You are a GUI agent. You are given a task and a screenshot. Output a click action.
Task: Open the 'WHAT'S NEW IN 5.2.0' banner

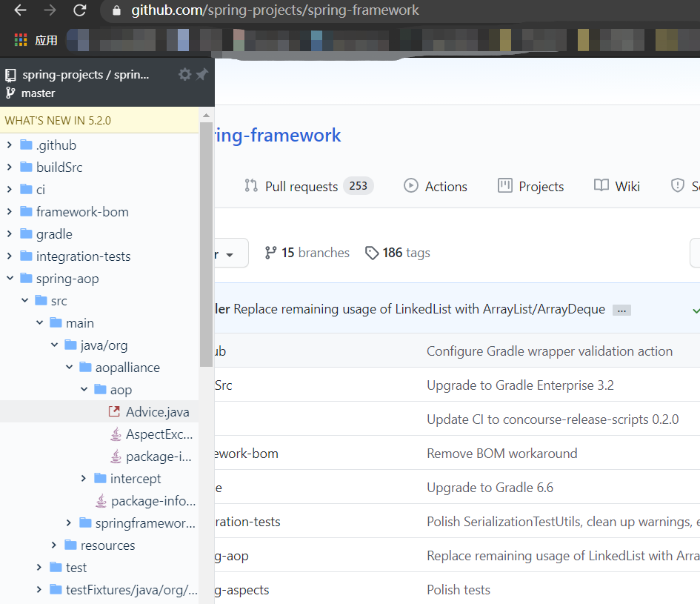click(99, 120)
